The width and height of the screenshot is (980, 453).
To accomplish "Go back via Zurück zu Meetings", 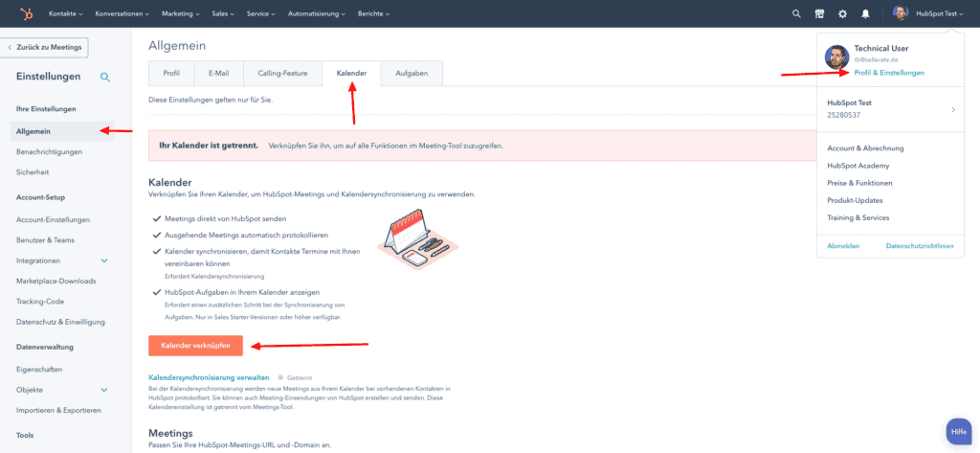I will click(x=45, y=48).
